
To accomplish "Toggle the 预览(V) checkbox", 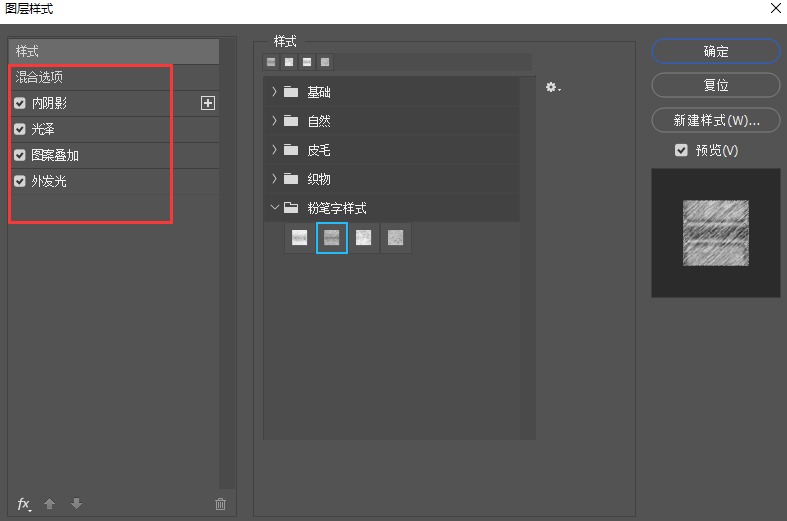I will 681,150.
